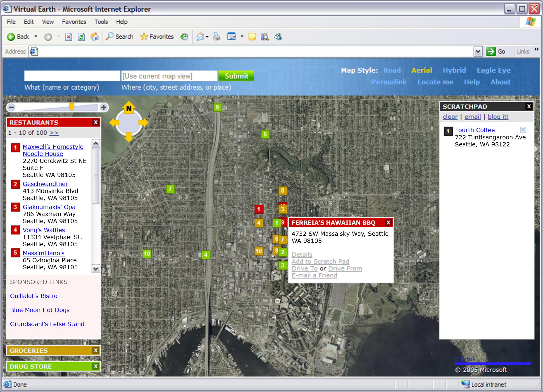This screenshot has height=392, width=543.
Task: Click the Mail envelope icon
Action: pyautogui.click(x=200, y=37)
